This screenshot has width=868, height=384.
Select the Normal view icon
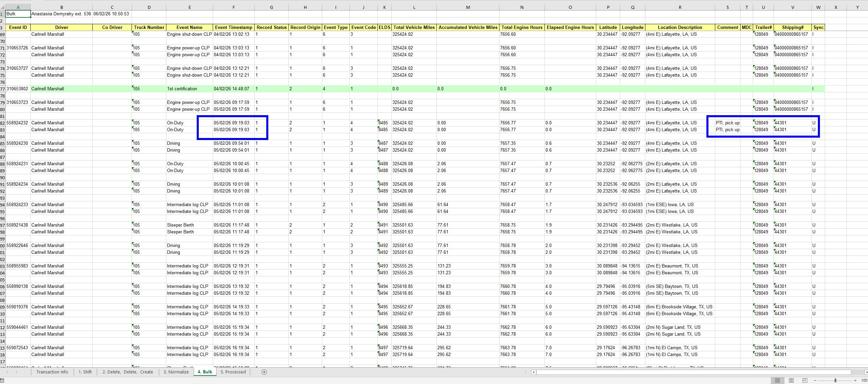[778, 380]
